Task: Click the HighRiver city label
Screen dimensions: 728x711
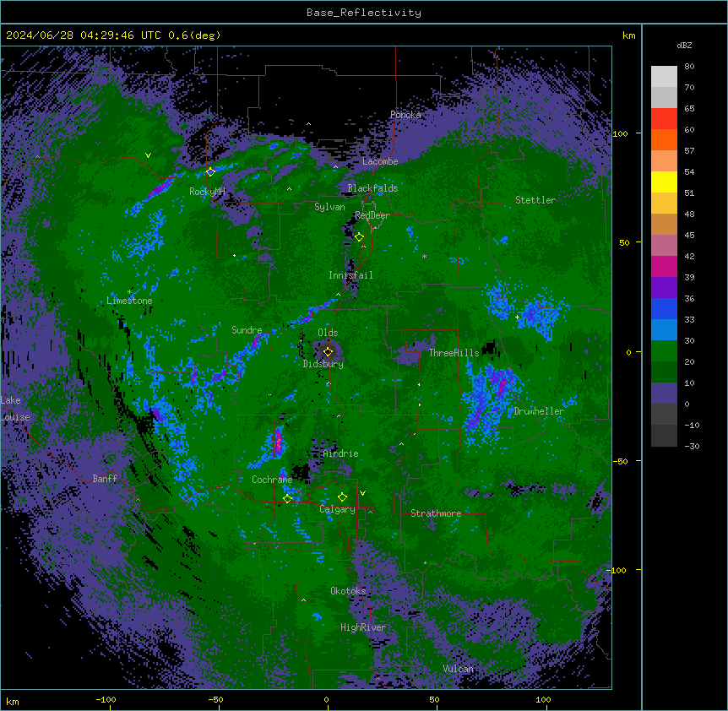Action: (363, 627)
